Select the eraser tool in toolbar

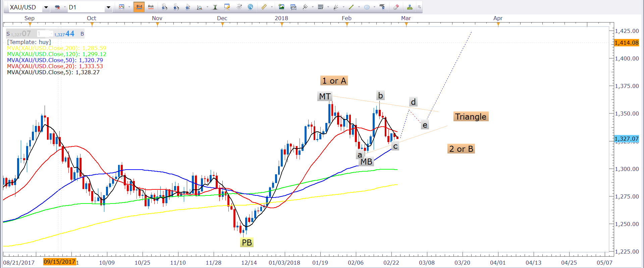tap(396, 7)
